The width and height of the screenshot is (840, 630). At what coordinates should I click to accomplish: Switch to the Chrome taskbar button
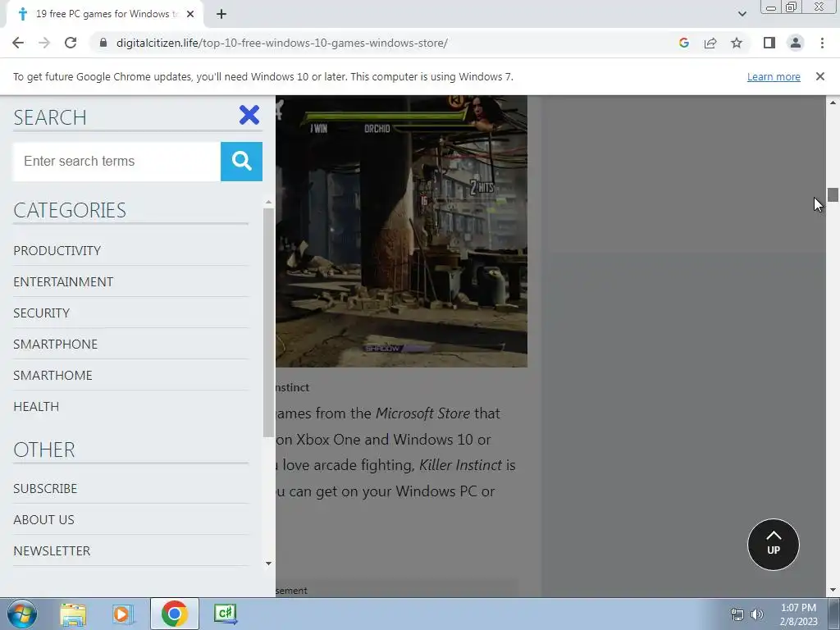tap(174, 614)
